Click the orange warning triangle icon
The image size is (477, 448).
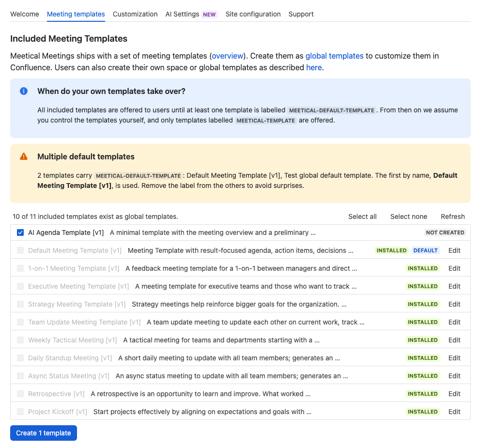pos(24,156)
